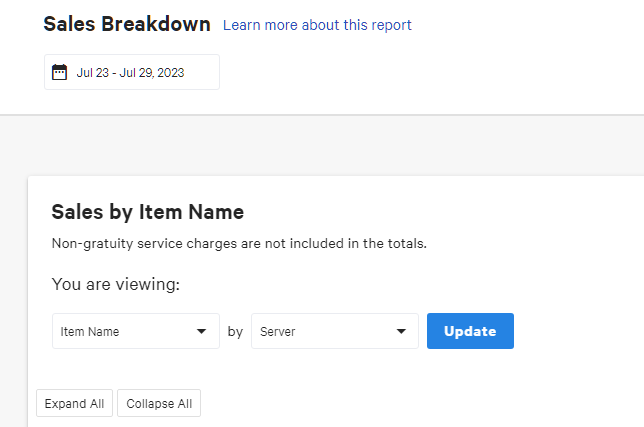
Task: Open the Item Name dropdown
Action: click(x=135, y=331)
